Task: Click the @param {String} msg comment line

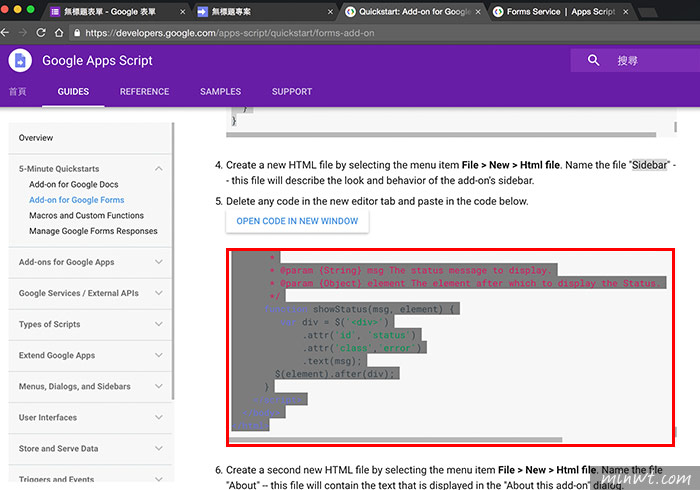Action: point(411,270)
